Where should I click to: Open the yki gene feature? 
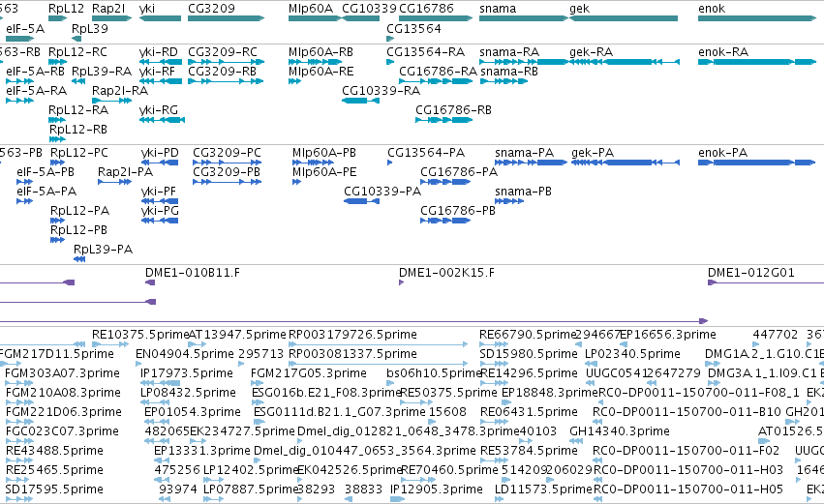[x=160, y=18]
